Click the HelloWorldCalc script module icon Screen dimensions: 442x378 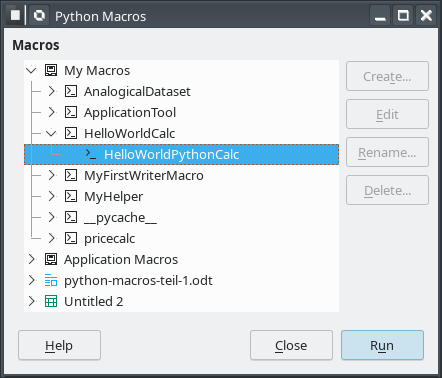(x=71, y=133)
